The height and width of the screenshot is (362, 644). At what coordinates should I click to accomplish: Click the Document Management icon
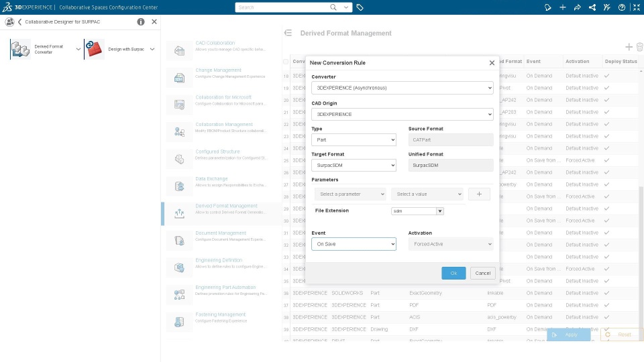[180, 241]
